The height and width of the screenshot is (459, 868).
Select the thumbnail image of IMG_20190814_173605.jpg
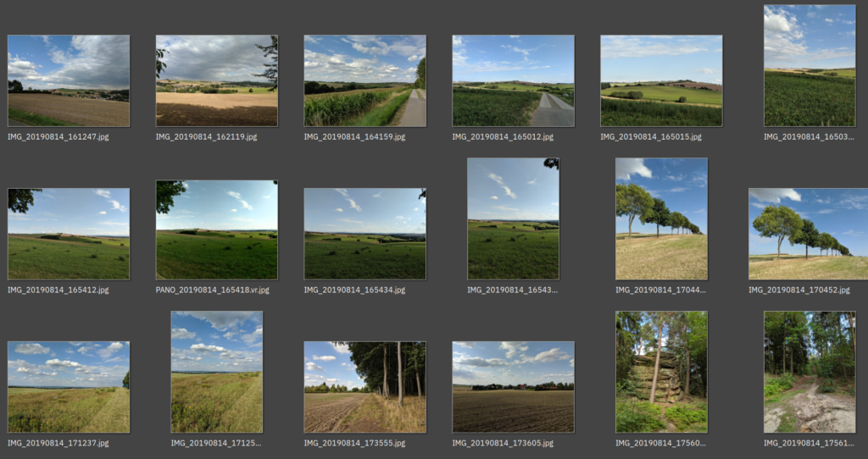tap(513, 387)
